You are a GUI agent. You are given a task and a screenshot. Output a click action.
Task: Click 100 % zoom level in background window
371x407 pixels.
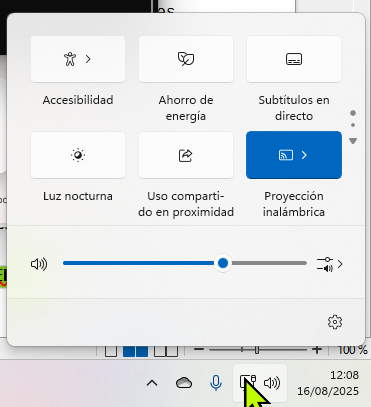tap(352, 350)
